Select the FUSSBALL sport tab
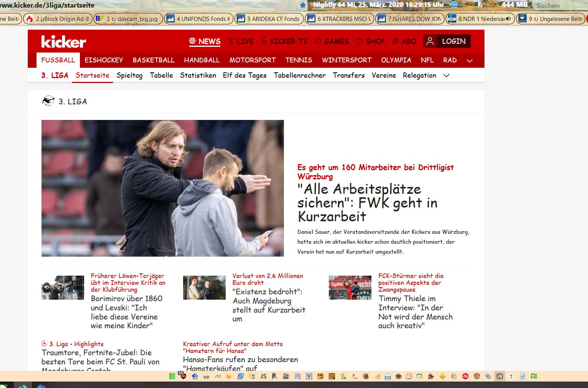 (58, 60)
